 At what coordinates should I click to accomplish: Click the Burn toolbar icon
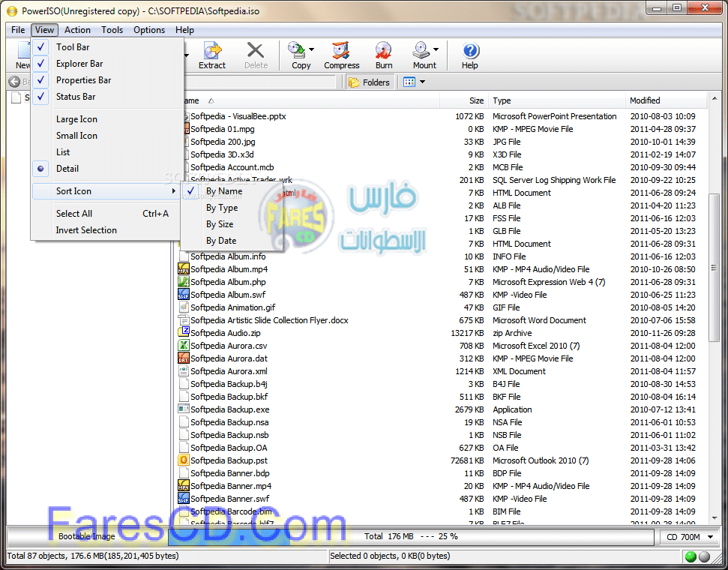[384, 50]
